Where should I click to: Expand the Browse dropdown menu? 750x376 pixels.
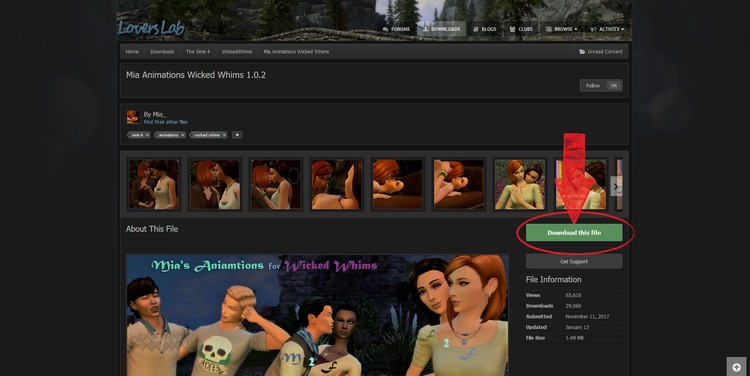pos(562,29)
